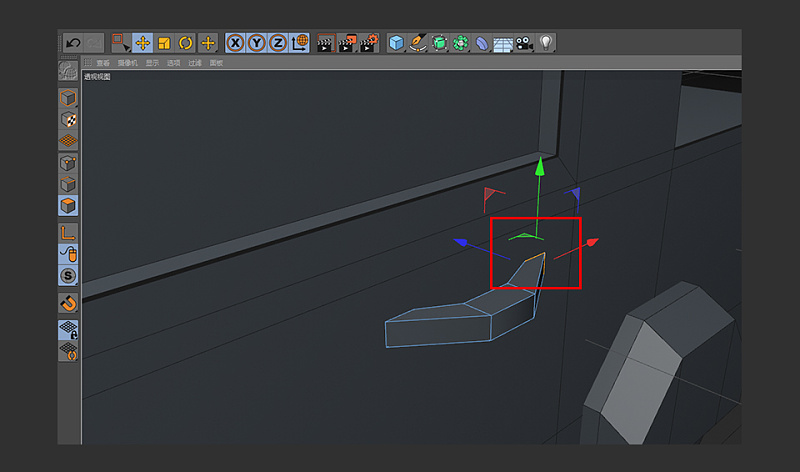The height and width of the screenshot is (472, 800).
Task: Click the greyed-out Redo icon
Action: [94, 43]
